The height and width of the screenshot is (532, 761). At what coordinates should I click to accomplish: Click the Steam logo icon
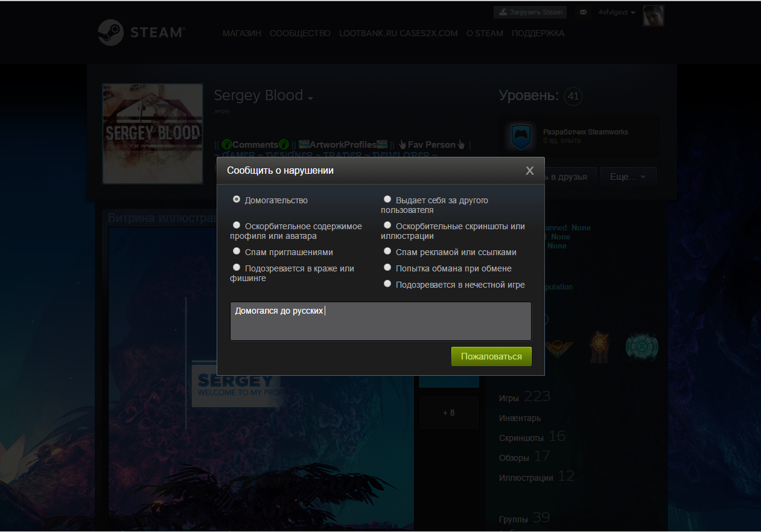(x=111, y=33)
